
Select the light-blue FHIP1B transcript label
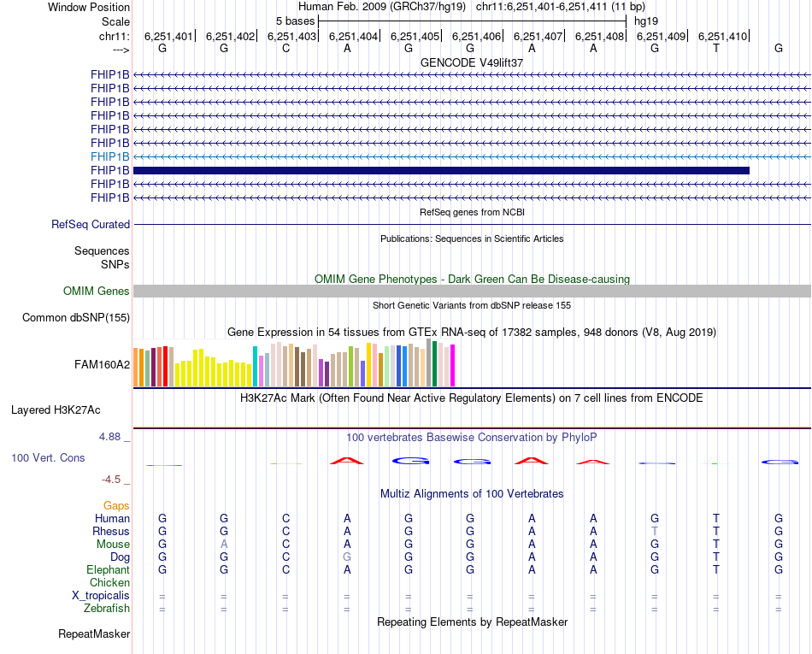pyautogui.click(x=109, y=156)
